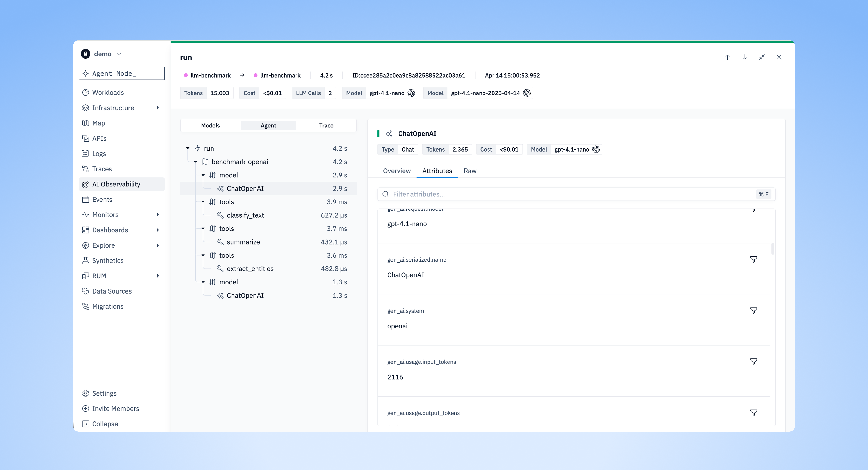
Task: Open AI Observability in sidebar
Action: 116,184
